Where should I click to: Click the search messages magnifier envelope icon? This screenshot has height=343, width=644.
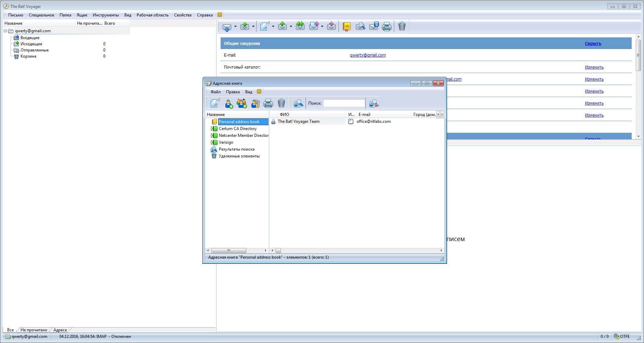(x=360, y=26)
